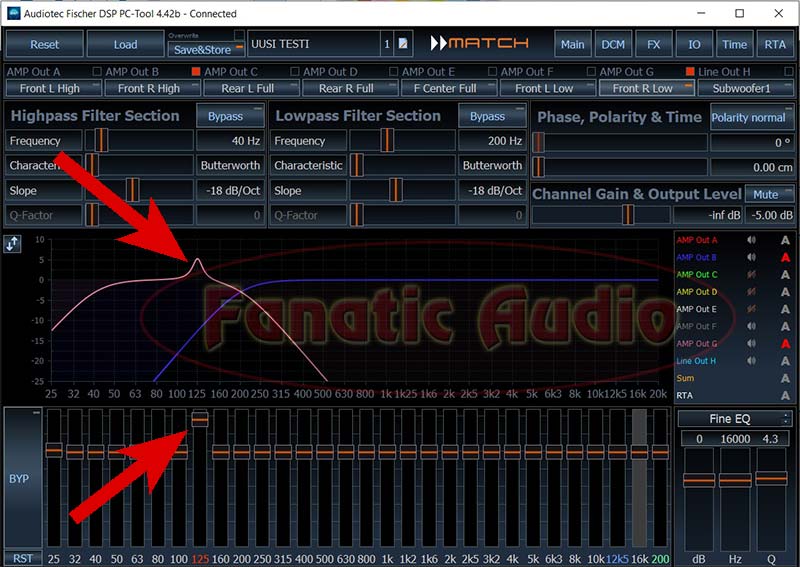Screen dimensions: 800x567
Task: Open the F Center Full channel name button
Action: tap(449, 88)
